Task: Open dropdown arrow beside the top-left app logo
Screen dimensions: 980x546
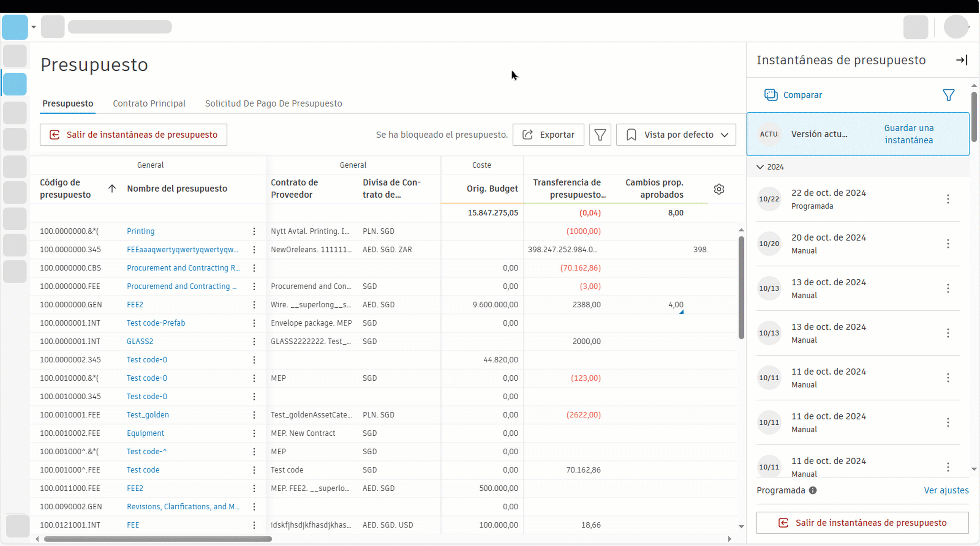Action: pos(34,27)
